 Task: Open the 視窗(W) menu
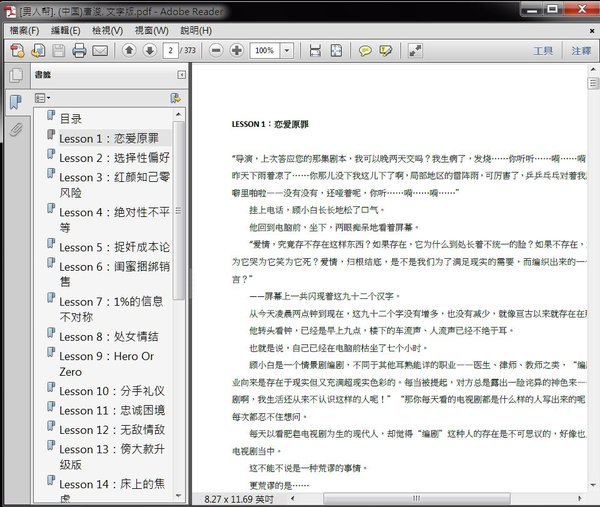[151, 30]
